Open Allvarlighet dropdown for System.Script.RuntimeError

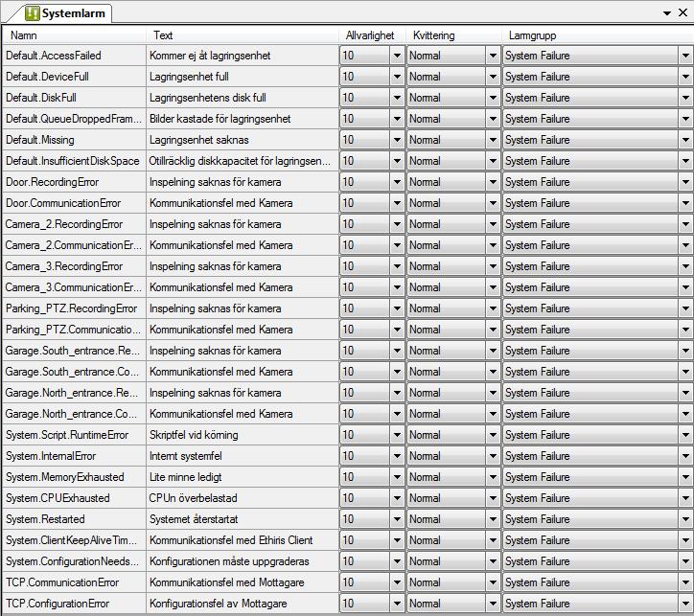point(397,435)
